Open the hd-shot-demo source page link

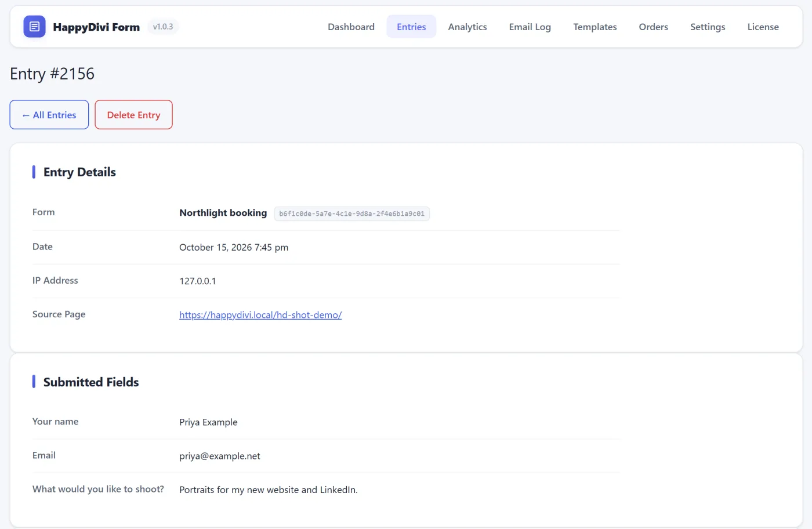coord(260,315)
